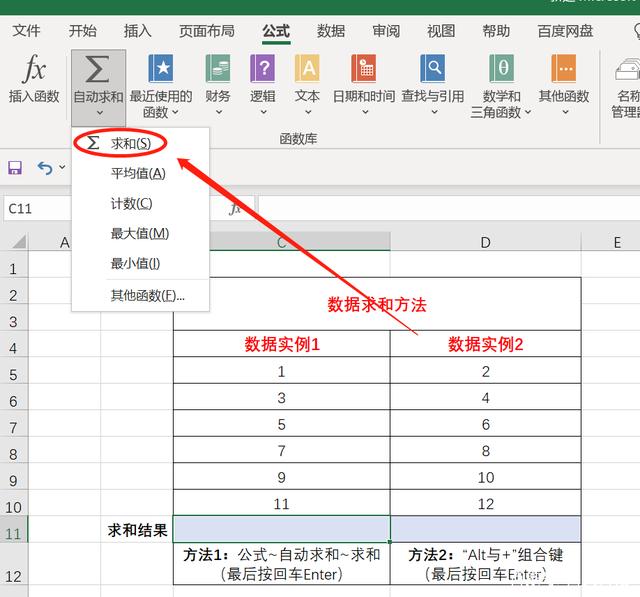Open the Financial (财务) functions icon
640x597 pixels.
218,69
